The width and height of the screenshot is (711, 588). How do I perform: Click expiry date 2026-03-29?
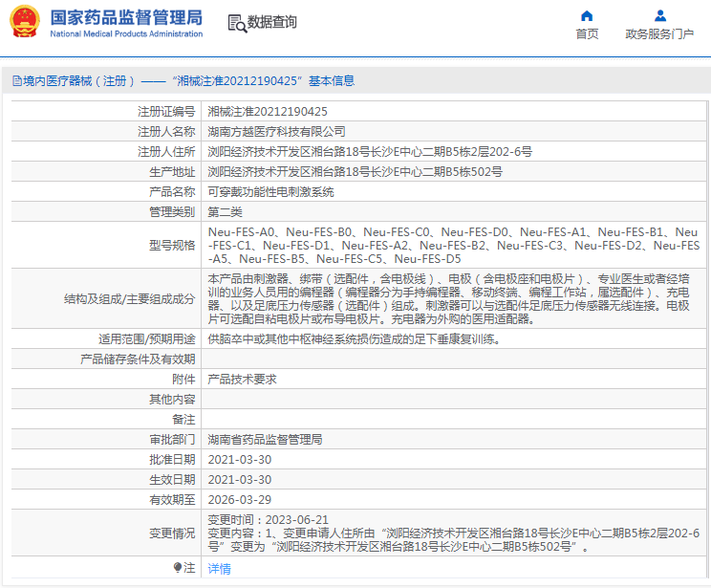pyautogui.click(x=240, y=499)
